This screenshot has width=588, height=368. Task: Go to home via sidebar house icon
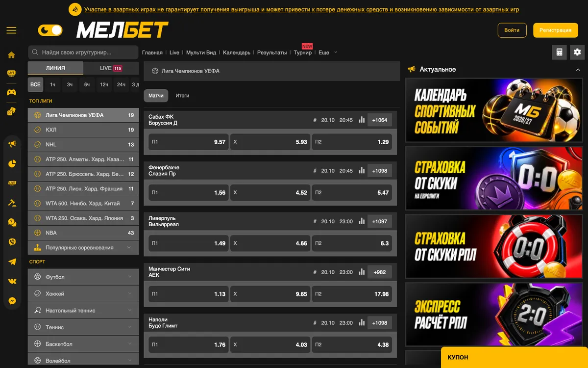[x=12, y=55]
